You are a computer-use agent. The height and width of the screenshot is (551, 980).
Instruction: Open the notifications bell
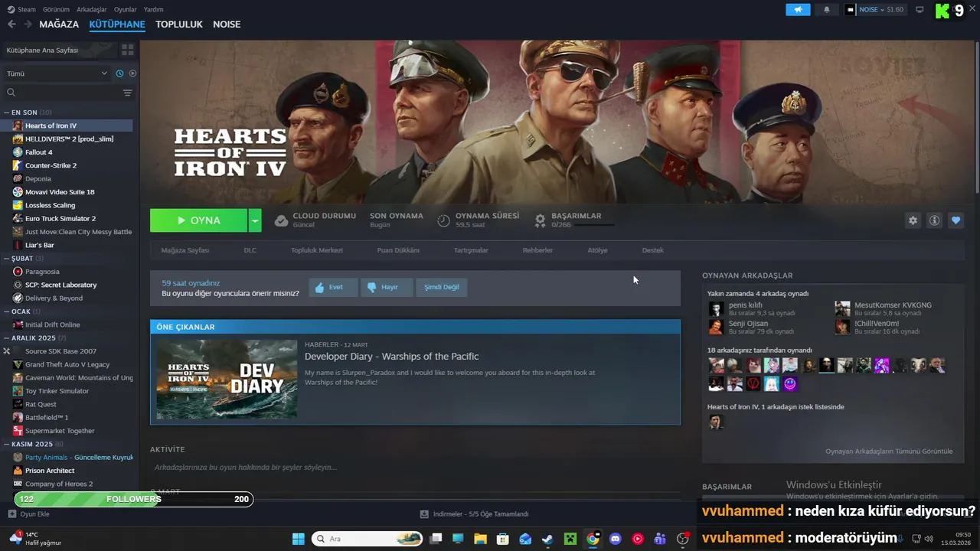pos(826,9)
